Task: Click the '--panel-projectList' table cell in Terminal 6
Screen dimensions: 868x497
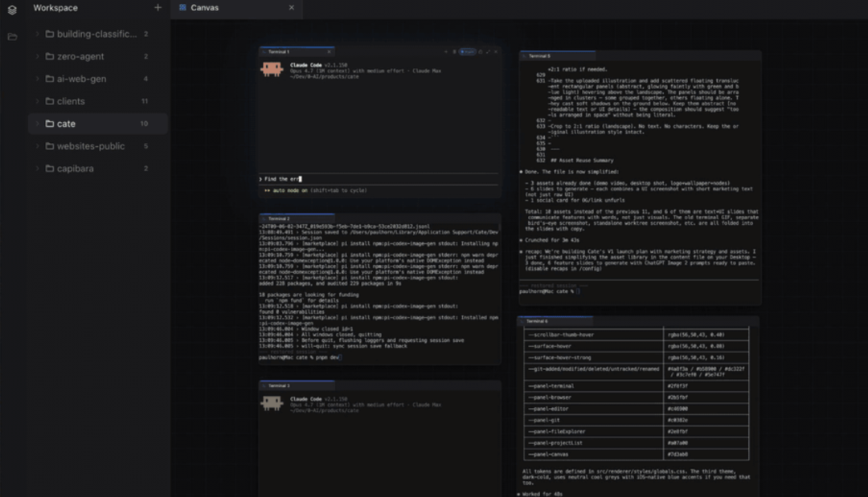Action: (593, 443)
